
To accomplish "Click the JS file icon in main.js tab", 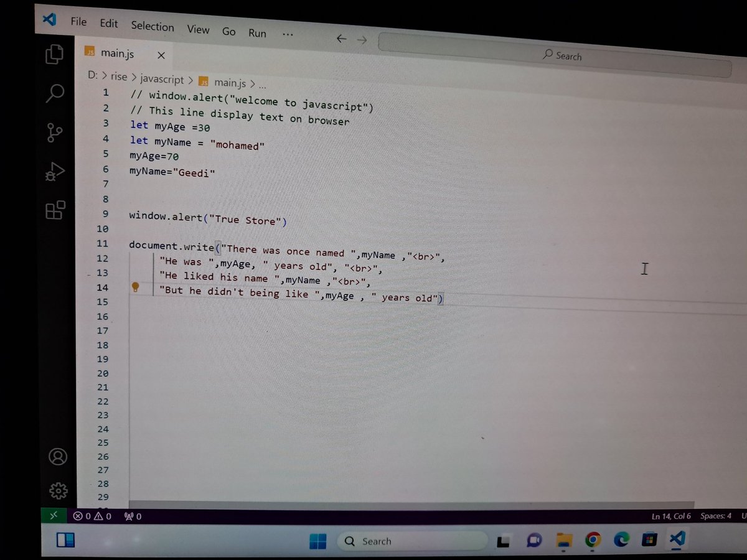I will (89, 53).
